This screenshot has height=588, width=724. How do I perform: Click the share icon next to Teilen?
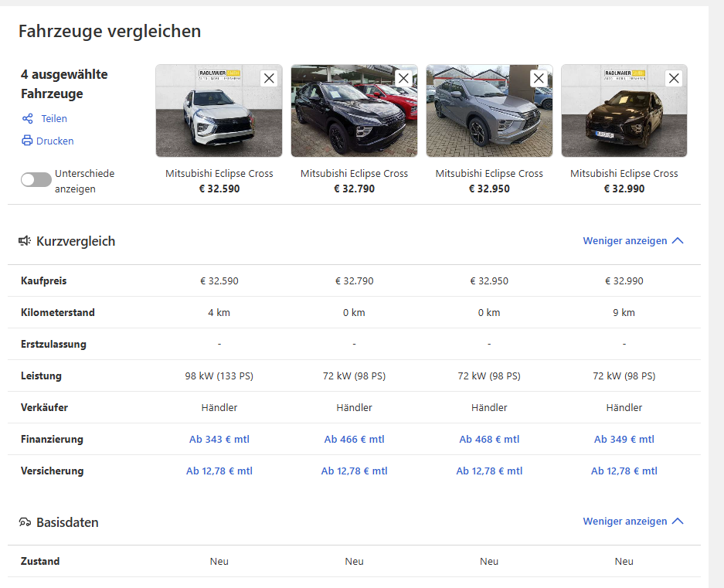28,119
